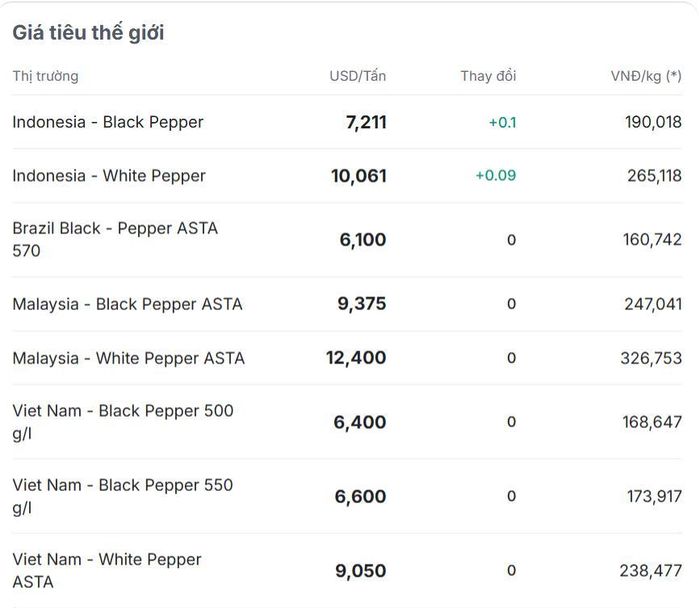Select Malaysia - White Pepper ASTA row

click(x=347, y=358)
